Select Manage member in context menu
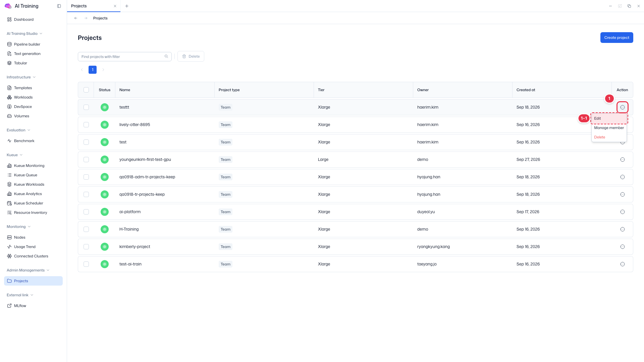Image resolution: width=644 pixels, height=362 pixels. click(x=609, y=128)
